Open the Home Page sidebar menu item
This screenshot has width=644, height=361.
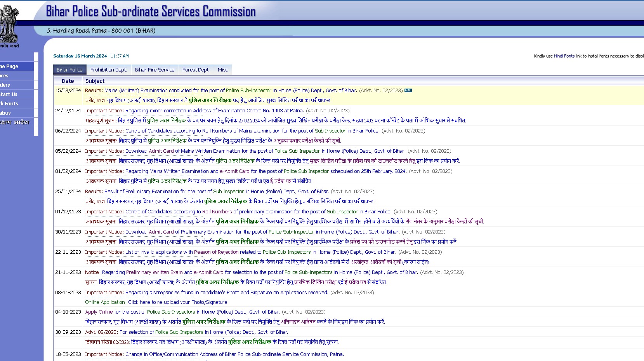(17, 66)
